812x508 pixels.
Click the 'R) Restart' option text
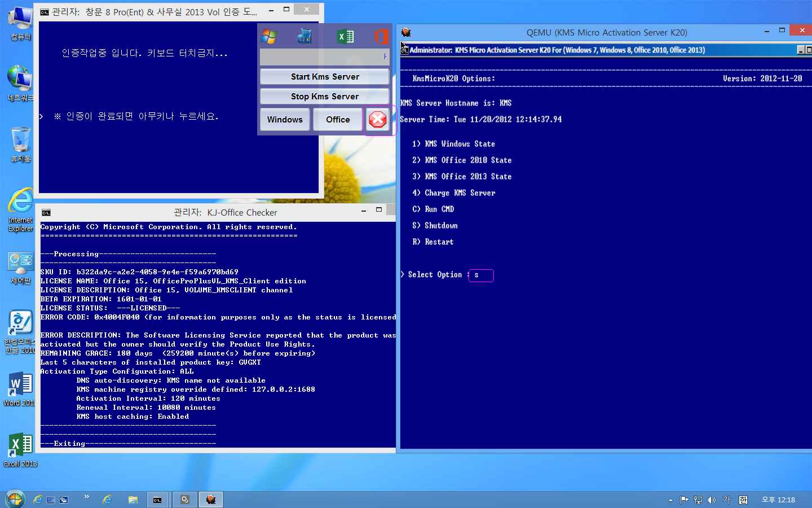click(x=433, y=242)
